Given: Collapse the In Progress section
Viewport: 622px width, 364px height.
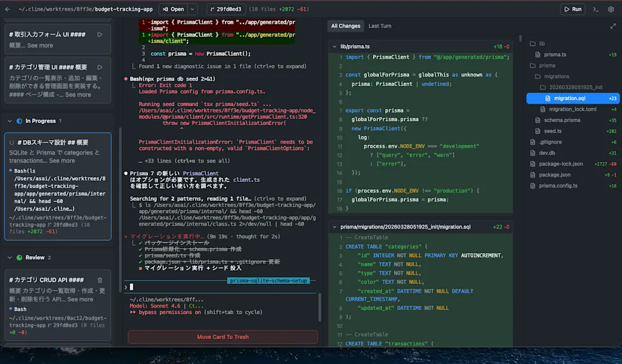Looking at the screenshot, I should coord(10,121).
